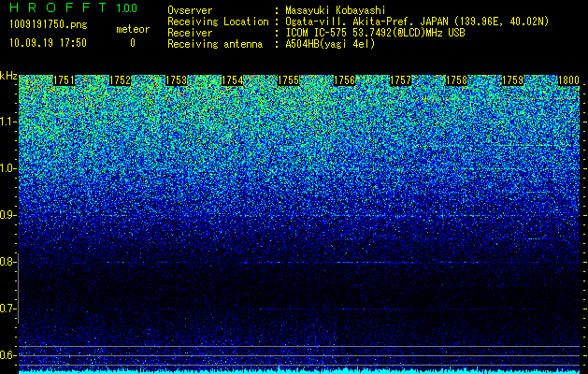Click the 0.8 frequency axis label

click(x=7, y=262)
